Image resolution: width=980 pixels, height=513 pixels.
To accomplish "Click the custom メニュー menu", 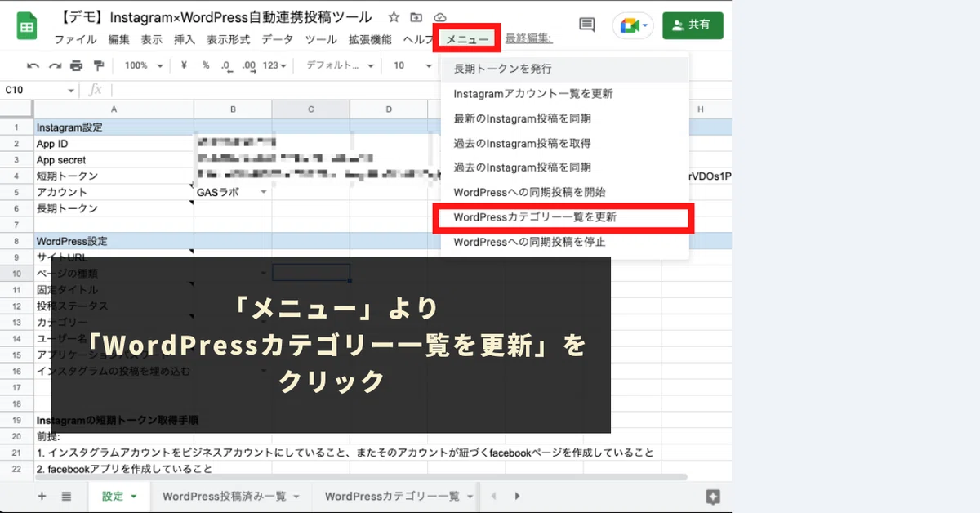I will 467,39.
